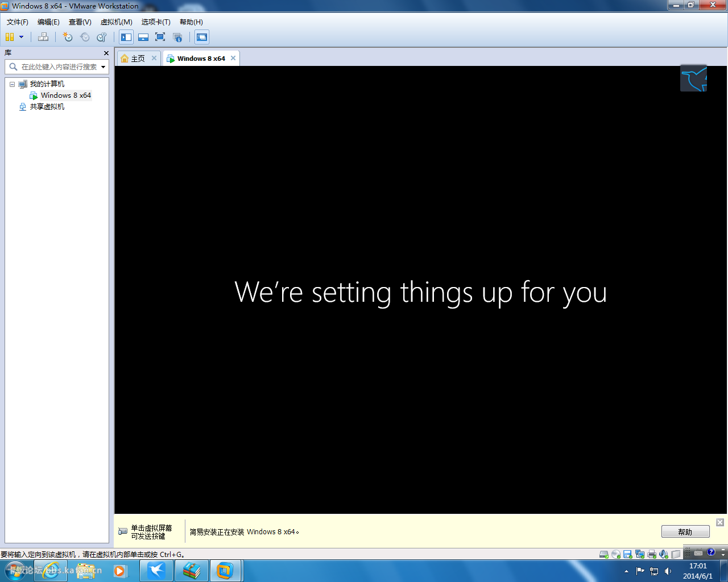Collapse the 我的计算机 tree node
The height and width of the screenshot is (582, 728).
point(12,84)
